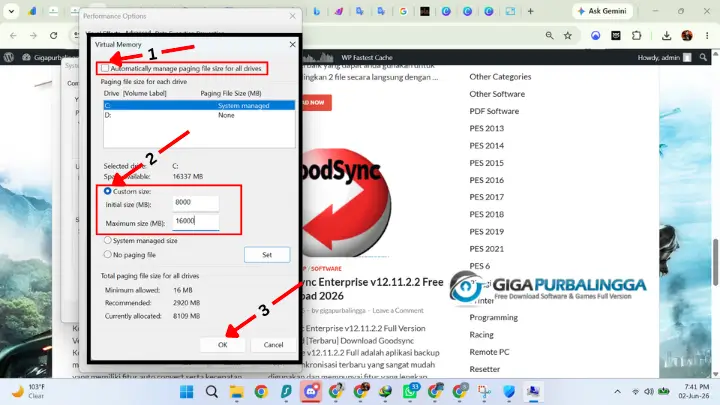Select the Custom size radio button
720x405 pixels.
click(107, 191)
